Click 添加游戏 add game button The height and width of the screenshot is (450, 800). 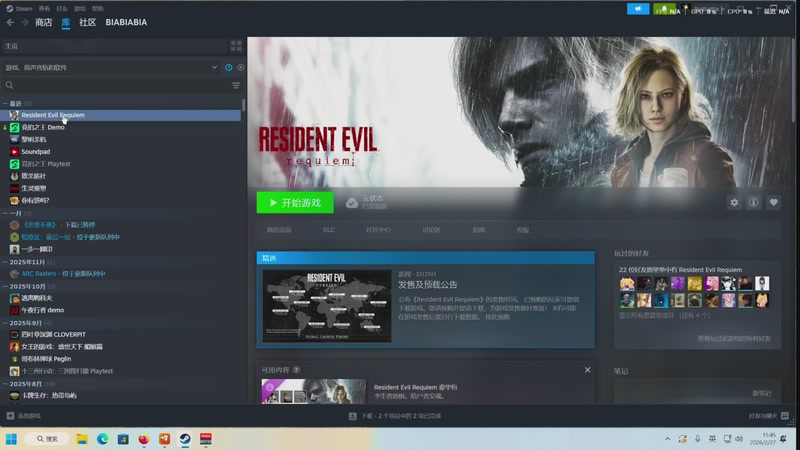point(24,416)
